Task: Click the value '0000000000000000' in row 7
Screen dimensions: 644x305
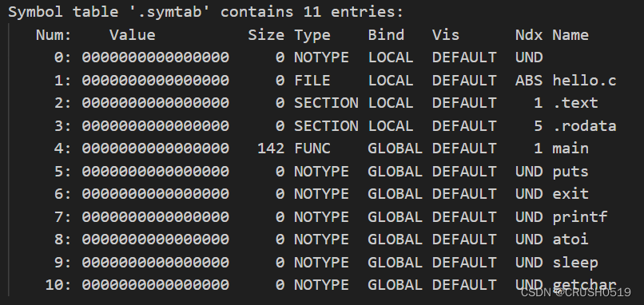Action: (155, 216)
